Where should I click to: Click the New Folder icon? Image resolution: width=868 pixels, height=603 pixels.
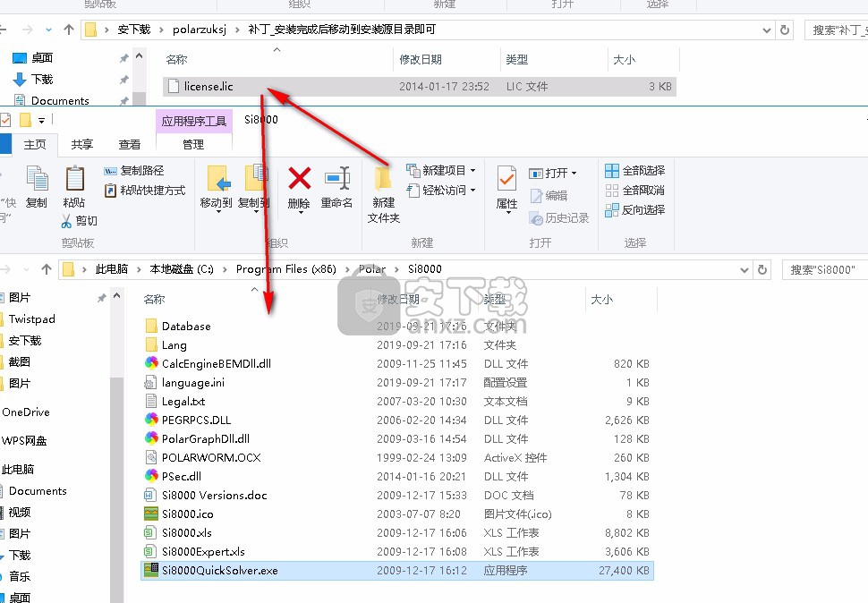click(x=383, y=180)
